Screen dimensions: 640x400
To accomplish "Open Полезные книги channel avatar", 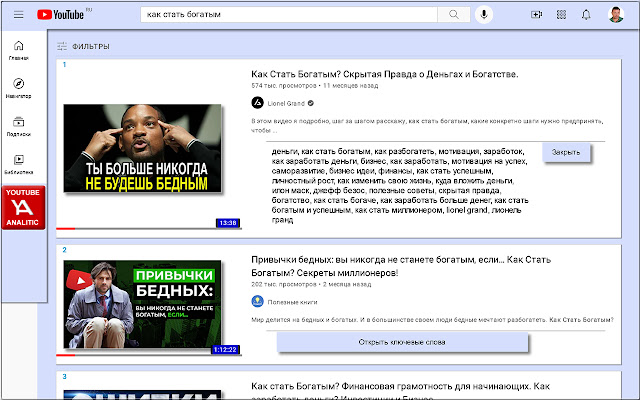I will pyautogui.click(x=258, y=302).
